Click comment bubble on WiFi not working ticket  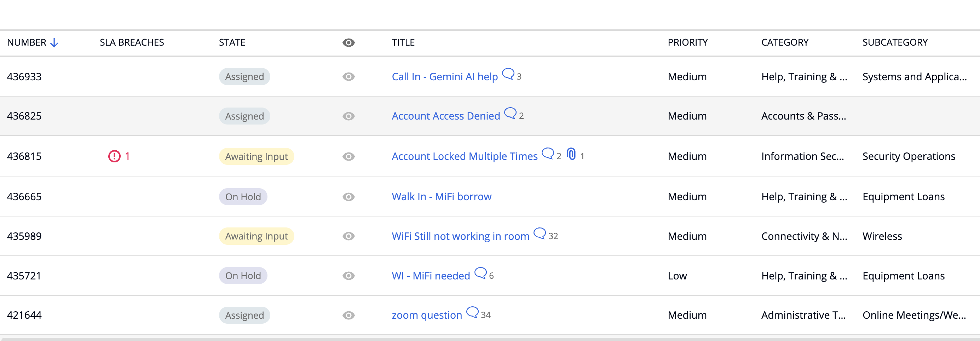(x=540, y=233)
